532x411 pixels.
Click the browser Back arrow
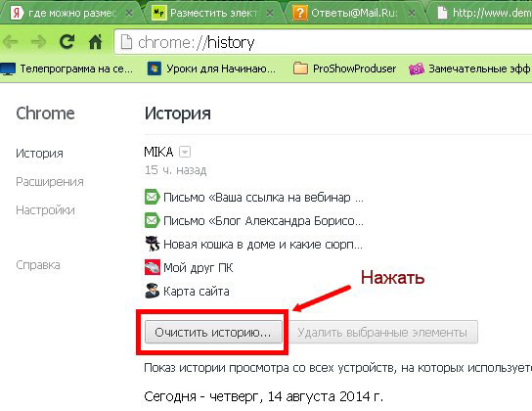point(10,42)
